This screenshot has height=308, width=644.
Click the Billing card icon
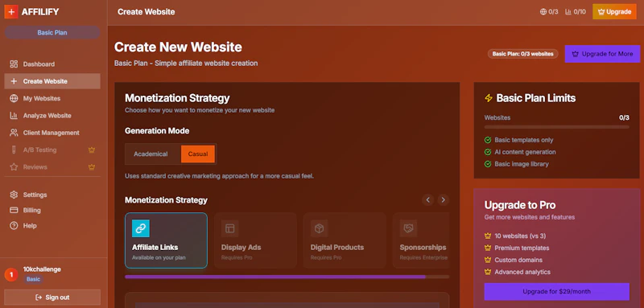coord(14,211)
